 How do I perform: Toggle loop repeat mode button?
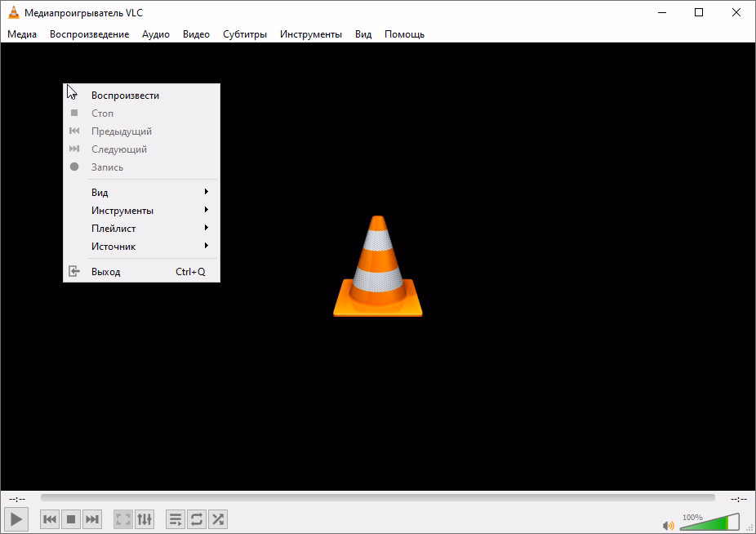click(x=197, y=519)
